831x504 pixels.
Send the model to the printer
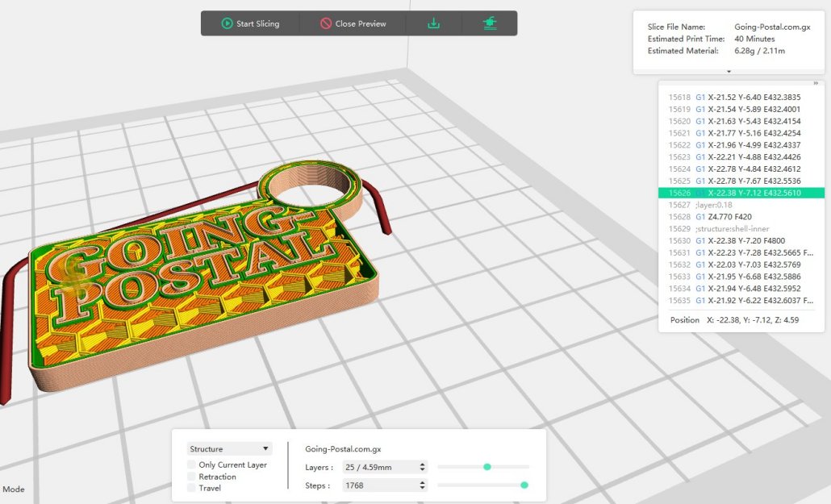tap(490, 23)
